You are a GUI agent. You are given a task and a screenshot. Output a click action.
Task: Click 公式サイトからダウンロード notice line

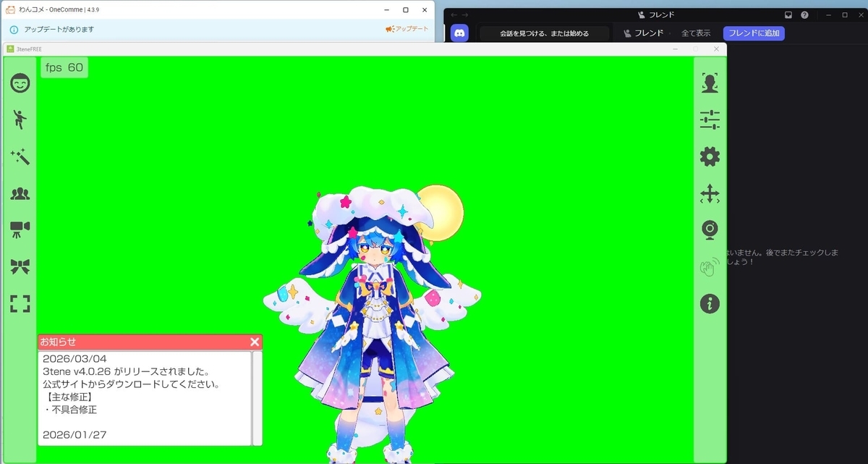tap(131, 384)
